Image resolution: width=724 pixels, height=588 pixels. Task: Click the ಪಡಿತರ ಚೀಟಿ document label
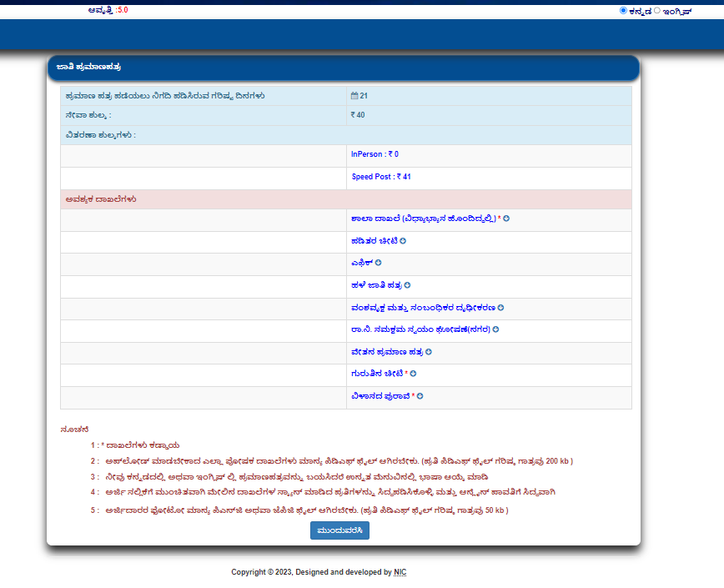point(374,241)
